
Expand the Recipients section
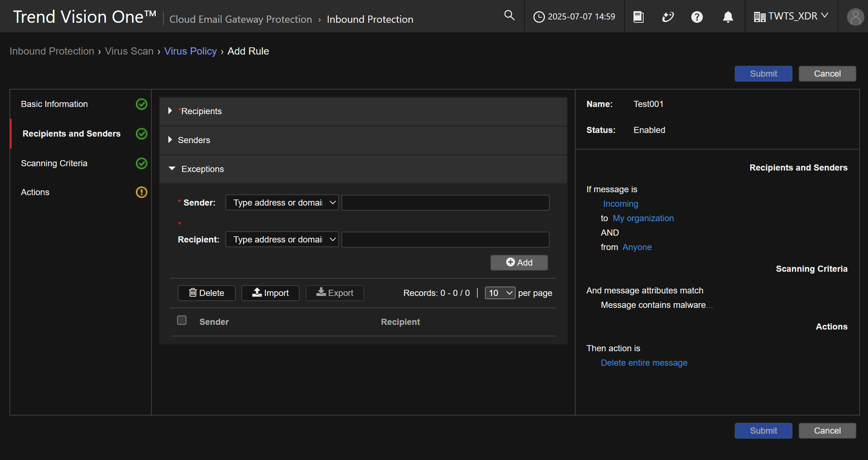(x=170, y=111)
